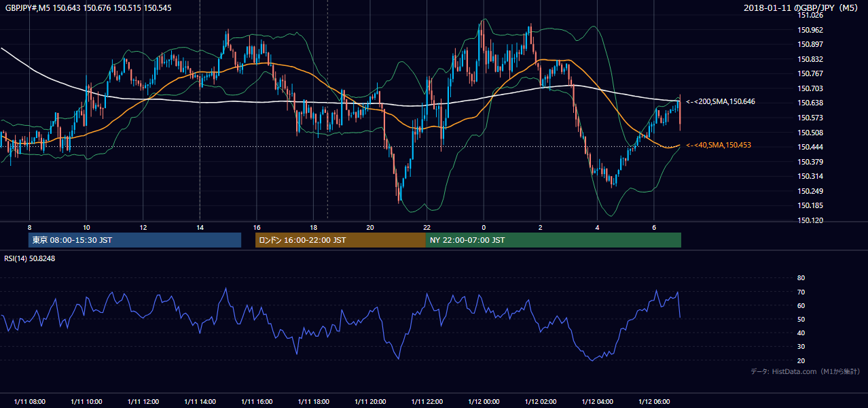The width and height of the screenshot is (868, 408).
Task: Click the RSI scale value 40
Action: (x=801, y=333)
